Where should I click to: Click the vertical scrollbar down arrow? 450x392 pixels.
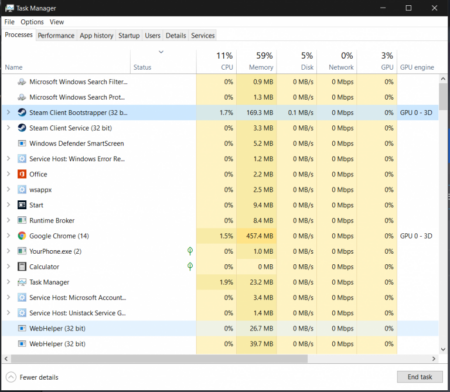(443, 349)
